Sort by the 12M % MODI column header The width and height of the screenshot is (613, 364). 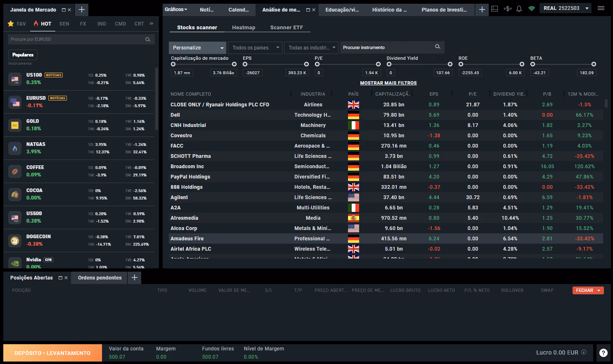click(583, 94)
